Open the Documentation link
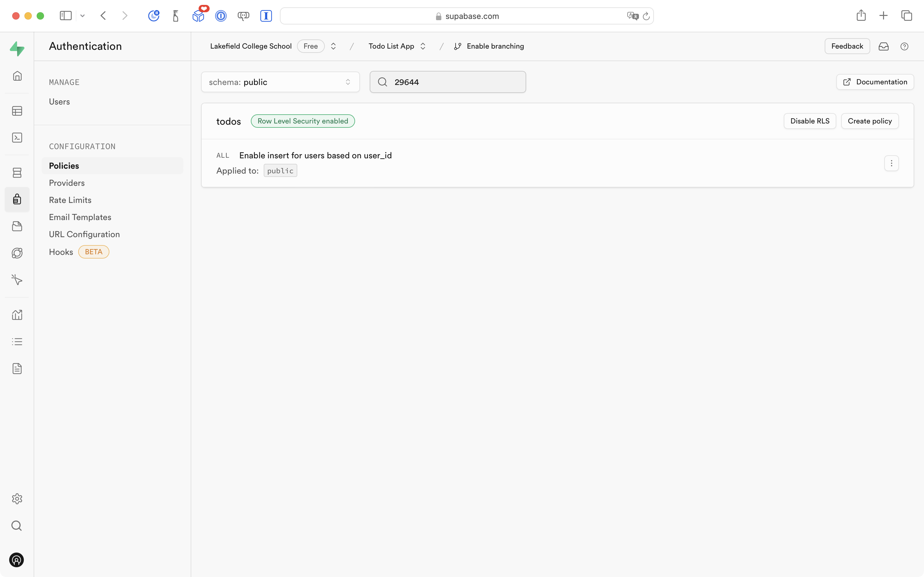 pyautogui.click(x=875, y=82)
